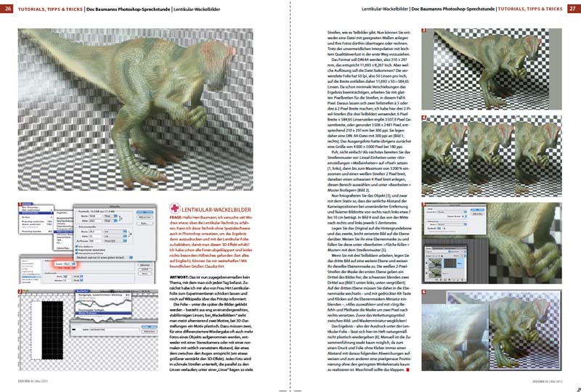Click the Auto button in image size dialog
581x392 pixels.
[145, 224]
